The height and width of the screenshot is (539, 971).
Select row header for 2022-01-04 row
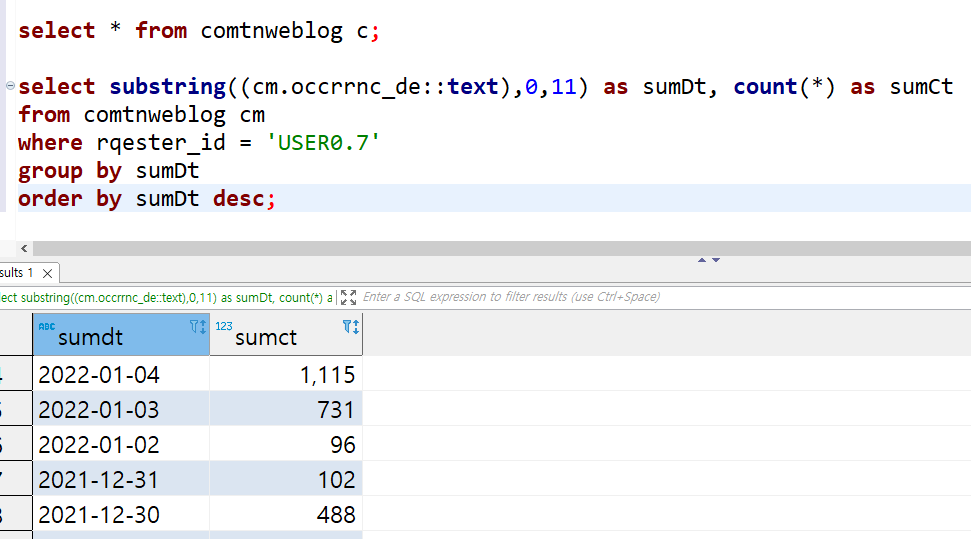point(16,374)
